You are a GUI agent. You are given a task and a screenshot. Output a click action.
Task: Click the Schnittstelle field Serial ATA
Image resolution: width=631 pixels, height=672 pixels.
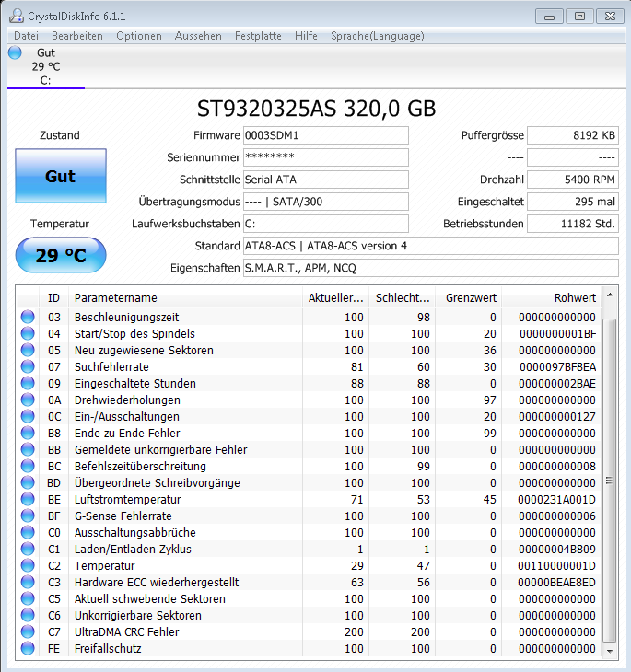click(x=326, y=180)
